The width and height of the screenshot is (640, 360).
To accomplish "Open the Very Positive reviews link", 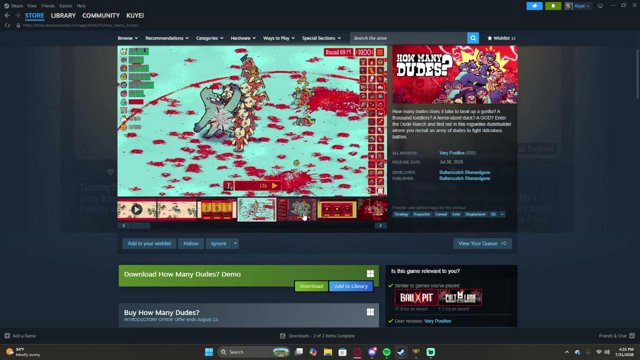I will [x=452, y=153].
